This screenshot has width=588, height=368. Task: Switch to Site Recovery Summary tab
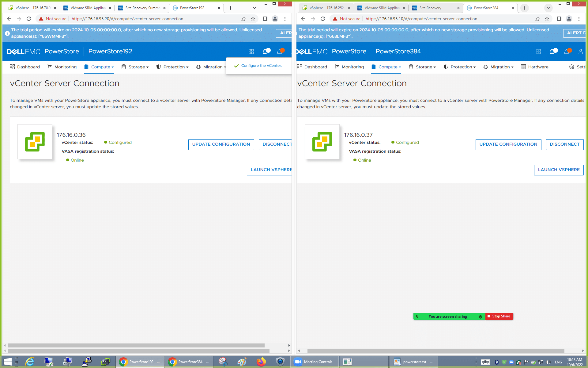click(142, 8)
